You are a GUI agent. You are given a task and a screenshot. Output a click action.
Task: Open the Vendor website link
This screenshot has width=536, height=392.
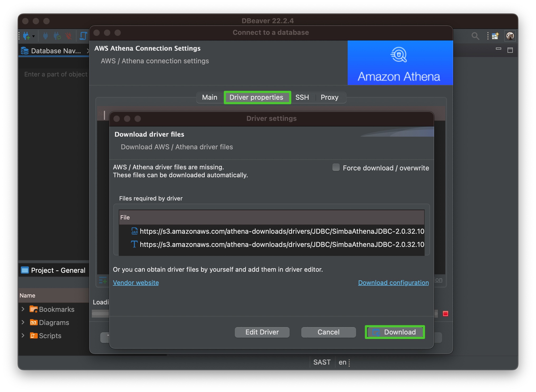click(x=136, y=283)
